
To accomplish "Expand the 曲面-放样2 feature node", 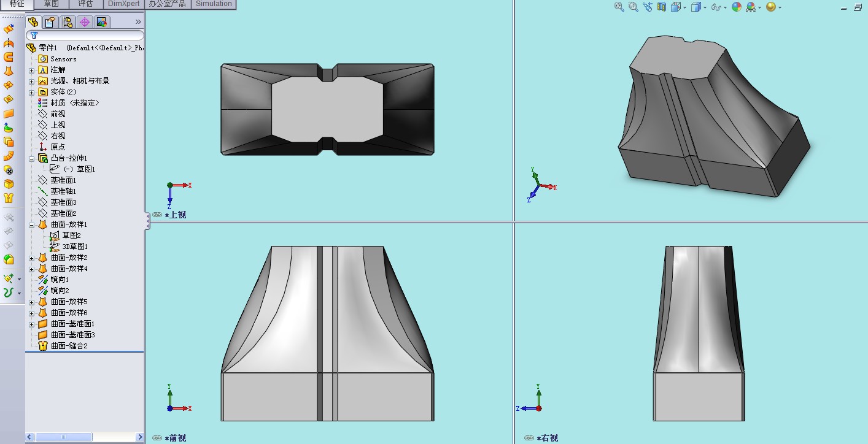I will [32, 258].
